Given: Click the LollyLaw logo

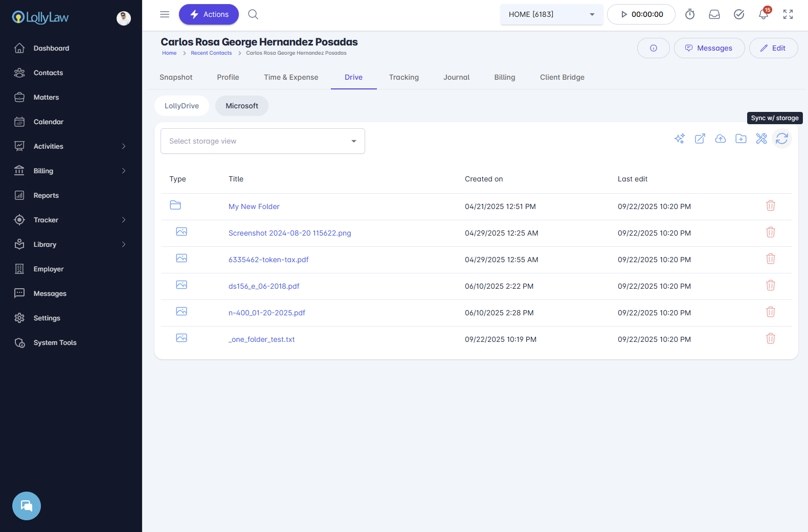Looking at the screenshot, I should click(x=40, y=17).
